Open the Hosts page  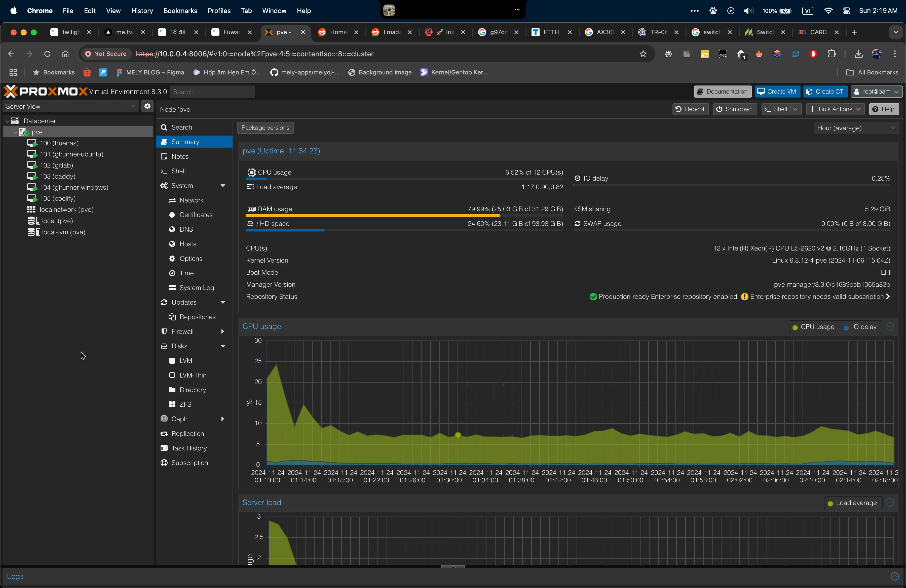click(194, 244)
